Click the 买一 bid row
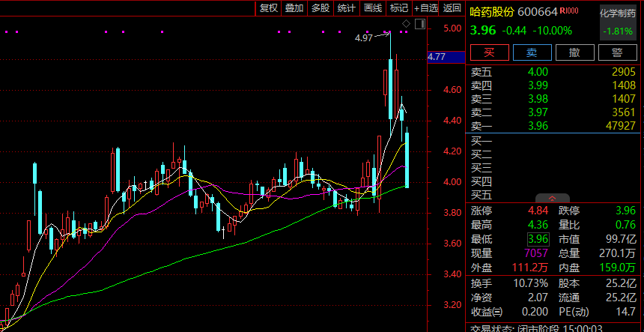The width and height of the screenshot is (644, 332). 553,142
